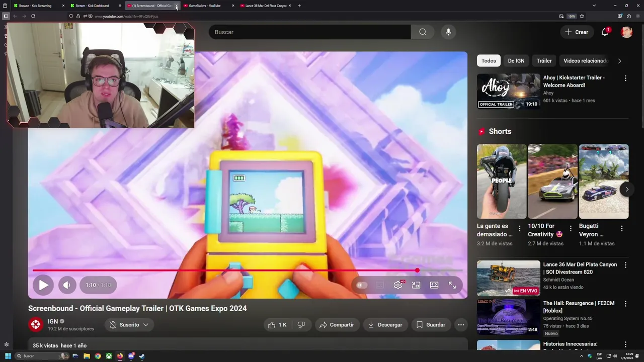644x362 pixels.
Task: Go back with browser back arrow
Action: (x=15, y=16)
